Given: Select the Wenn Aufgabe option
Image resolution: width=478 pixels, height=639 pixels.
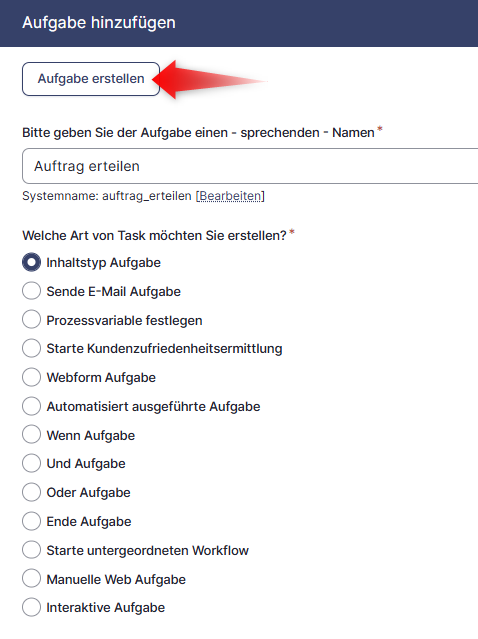Looking at the screenshot, I should 31,435.
